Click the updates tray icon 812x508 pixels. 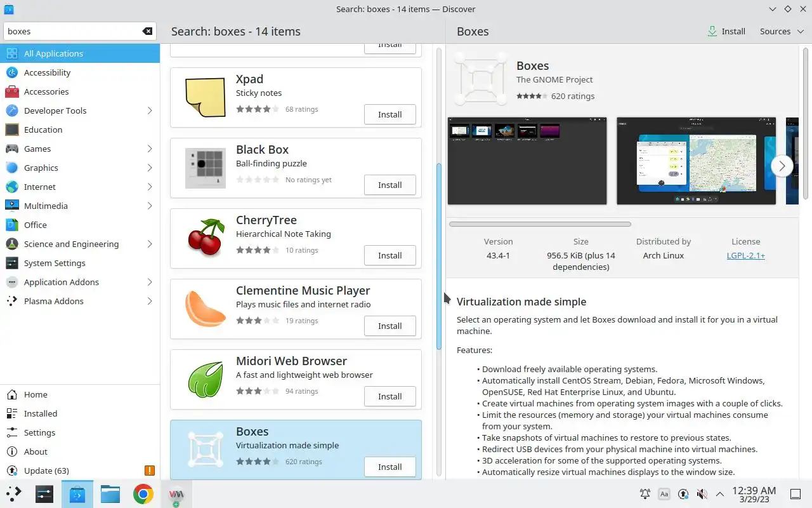pyautogui.click(x=683, y=494)
